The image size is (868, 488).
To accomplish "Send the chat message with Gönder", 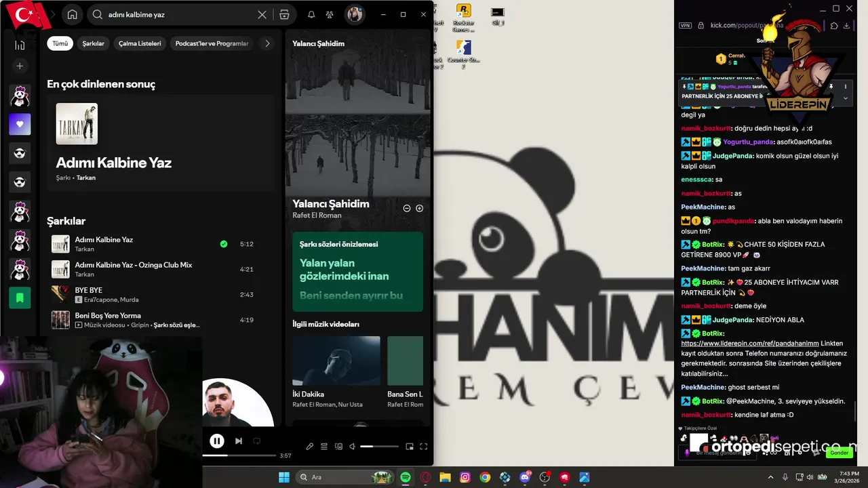I will [x=839, y=452].
